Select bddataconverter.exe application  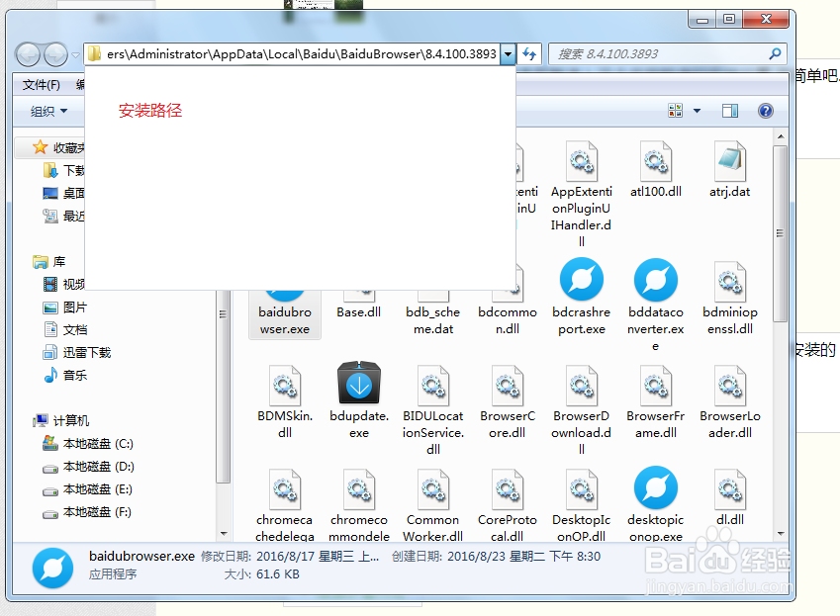click(656, 306)
